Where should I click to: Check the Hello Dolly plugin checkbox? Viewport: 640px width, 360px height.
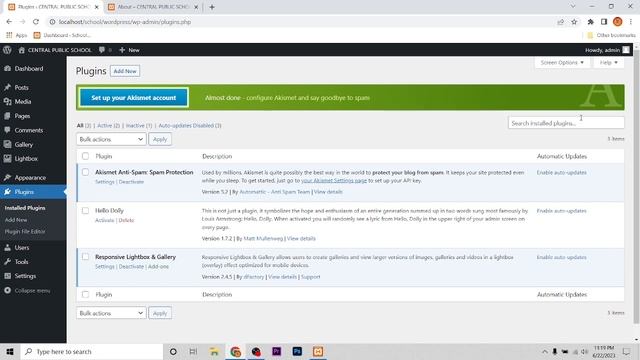pos(85,211)
